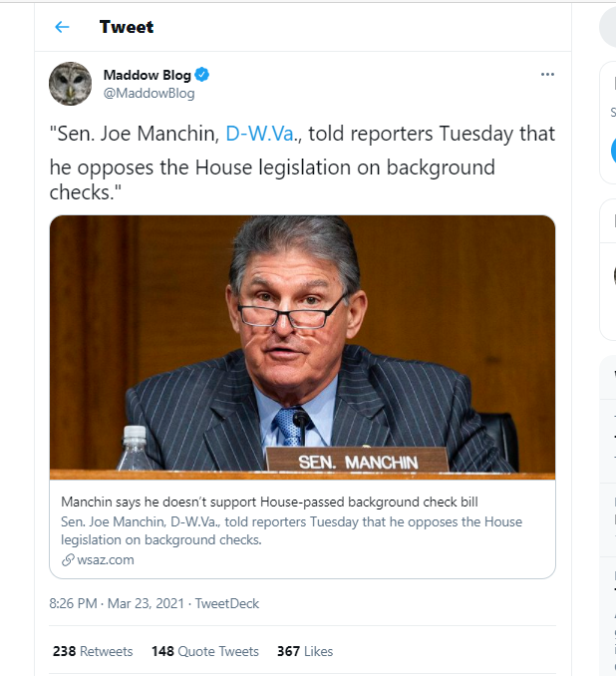616x676 pixels.
Task: Click the blue verified badge
Action: click(x=201, y=75)
